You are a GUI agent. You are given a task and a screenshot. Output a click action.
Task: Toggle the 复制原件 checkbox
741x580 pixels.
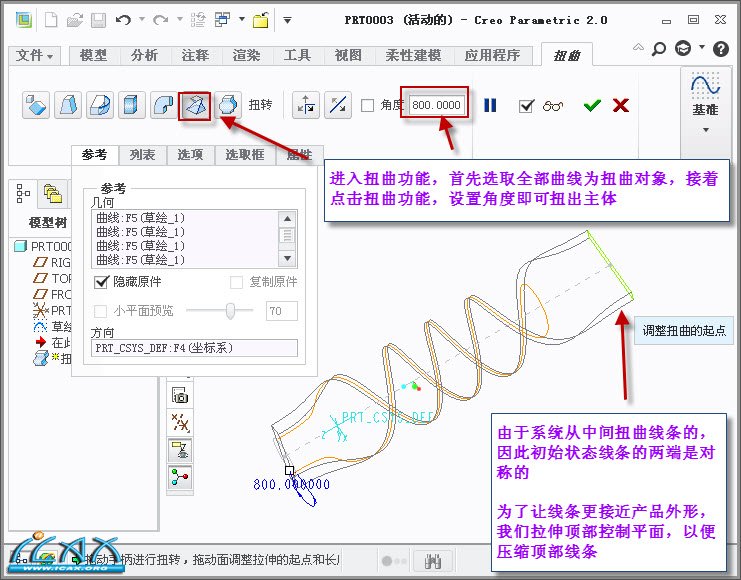(236, 282)
